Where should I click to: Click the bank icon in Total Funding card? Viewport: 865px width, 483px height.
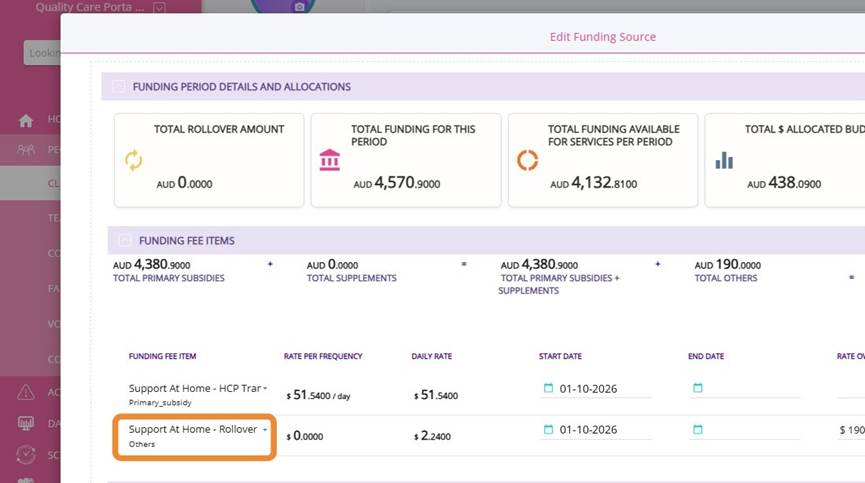pos(330,160)
